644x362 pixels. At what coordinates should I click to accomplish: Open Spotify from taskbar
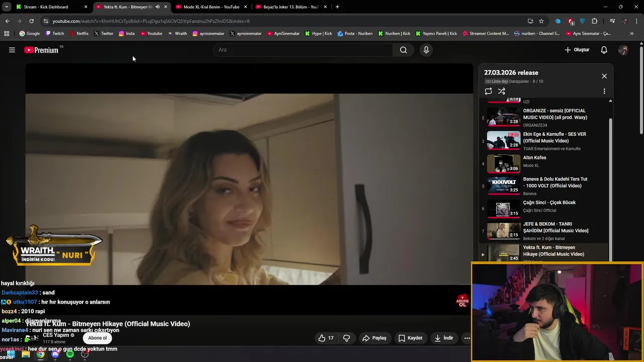point(70,354)
